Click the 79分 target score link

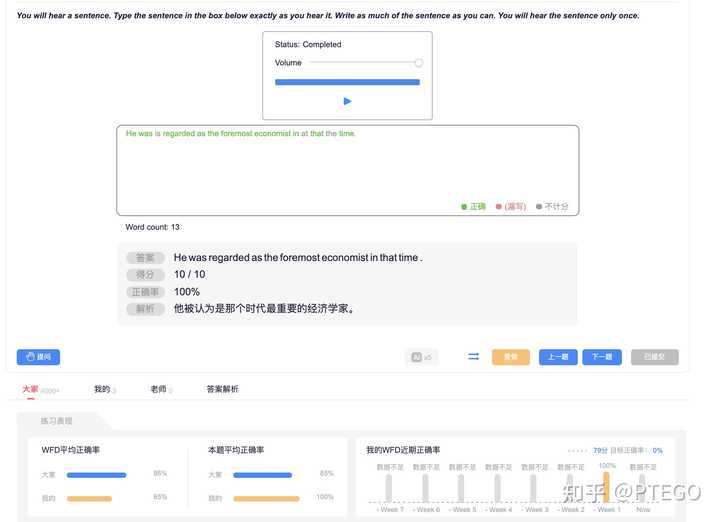click(600, 450)
